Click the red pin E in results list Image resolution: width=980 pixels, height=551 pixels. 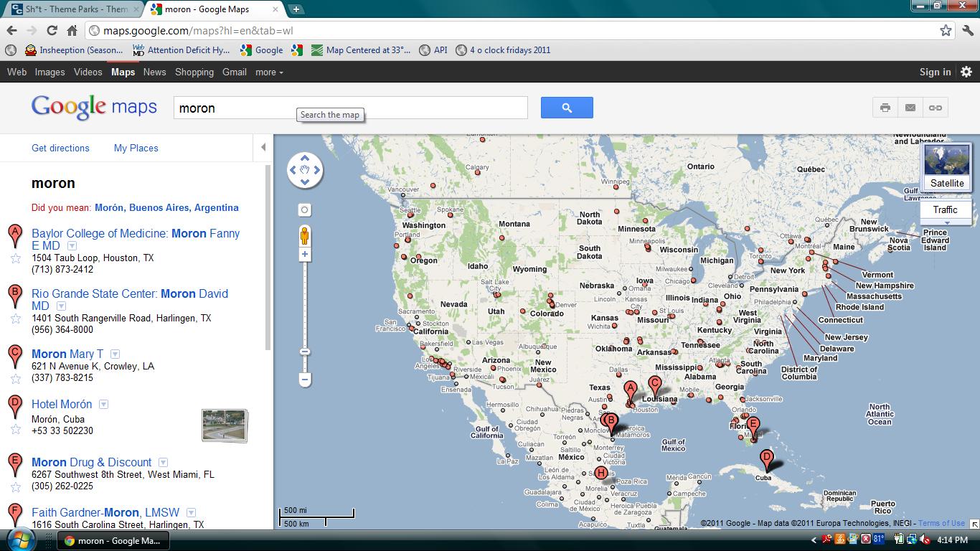coord(14,465)
